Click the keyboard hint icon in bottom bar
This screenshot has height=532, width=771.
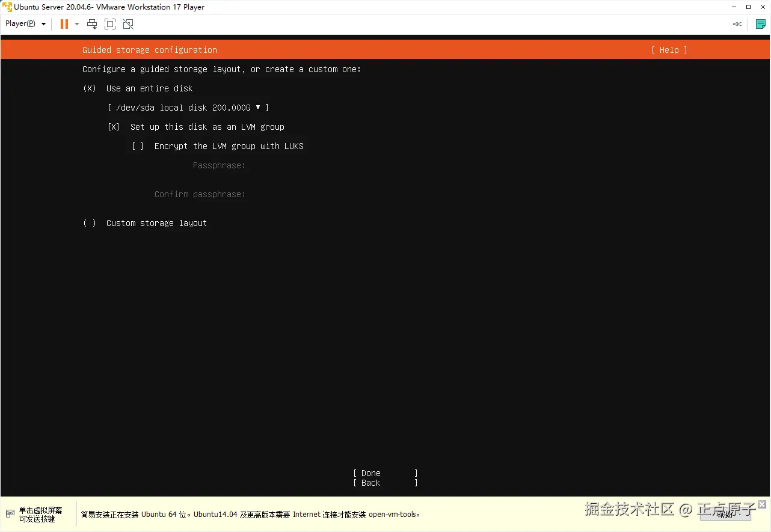pos(10,515)
